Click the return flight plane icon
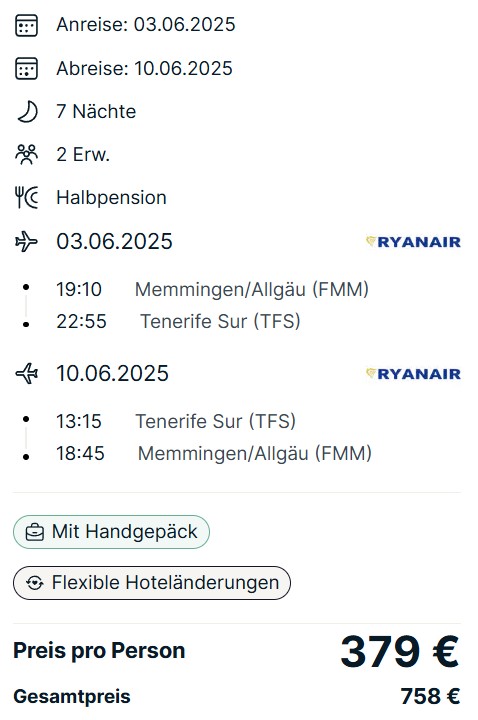This screenshot has height=720, width=478. coord(27,373)
